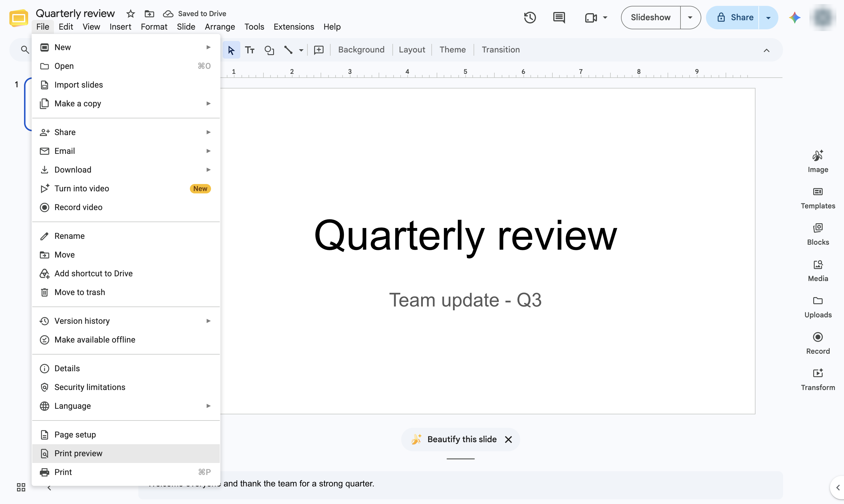Collapse the toolbar with chevron
844x504 pixels.
(766, 50)
